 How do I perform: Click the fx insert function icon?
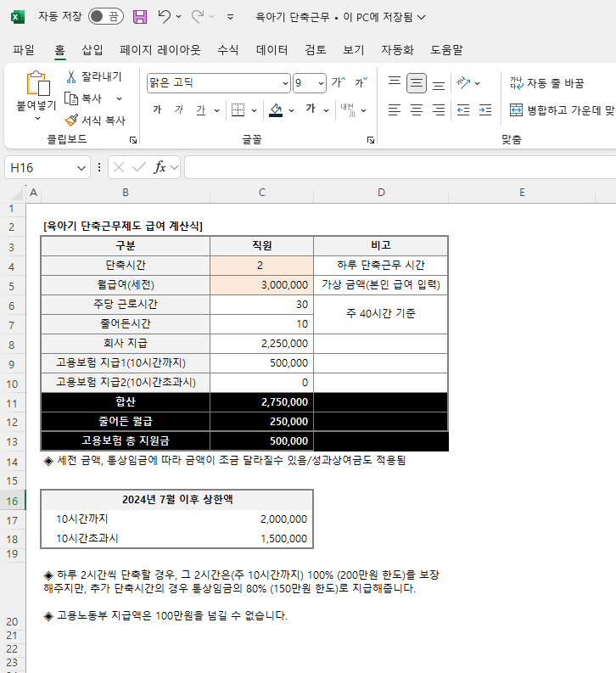point(160,167)
